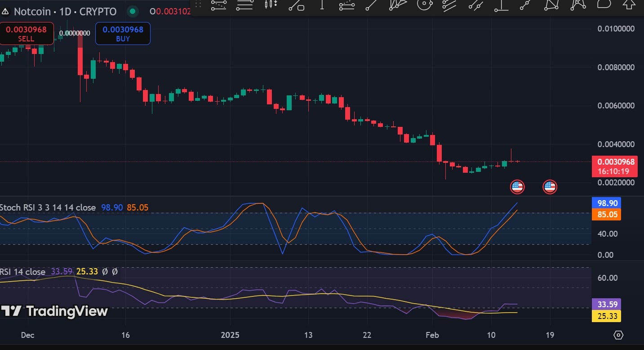Click the green market status dot
The height and width of the screenshot is (350, 644).
[133, 11]
